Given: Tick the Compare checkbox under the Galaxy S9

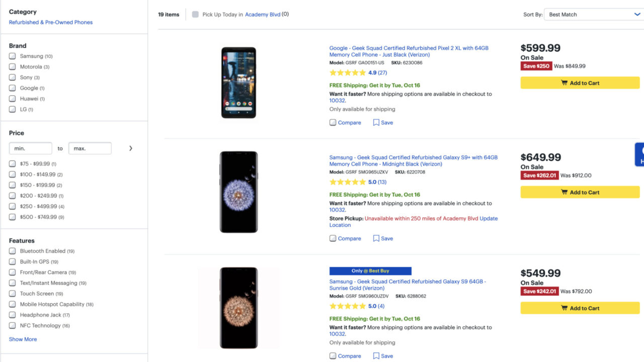Looking at the screenshot, I should (333, 355).
